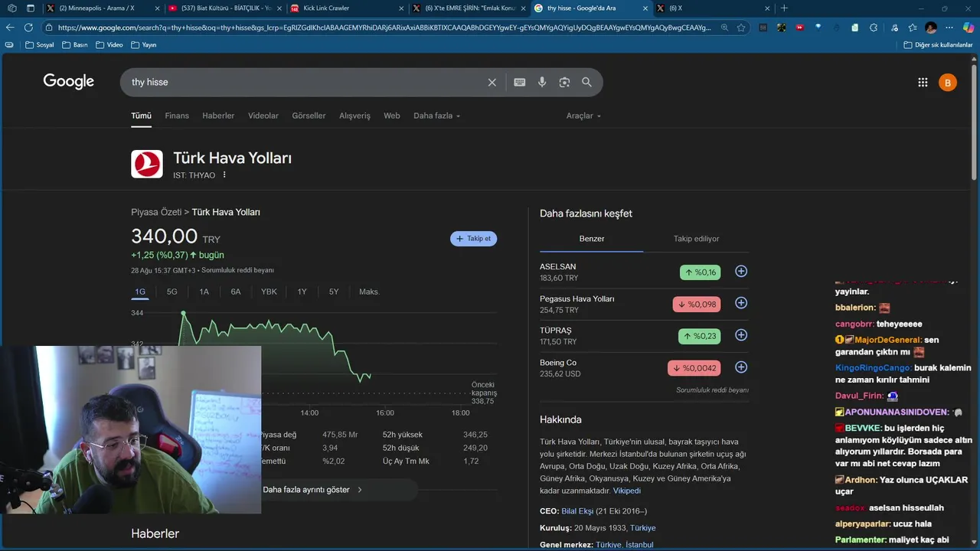Open the Video bookmarks folder

pyautogui.click(x=109, y=44)
